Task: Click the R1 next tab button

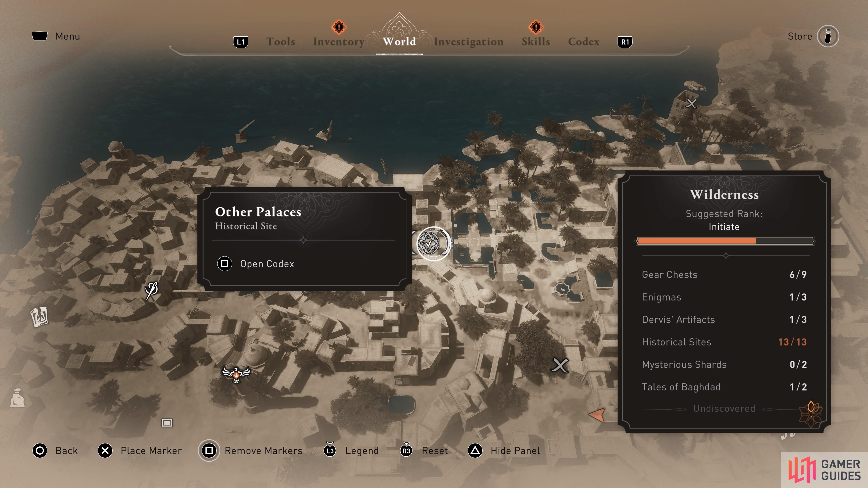Action: click(x=625, y=42)
